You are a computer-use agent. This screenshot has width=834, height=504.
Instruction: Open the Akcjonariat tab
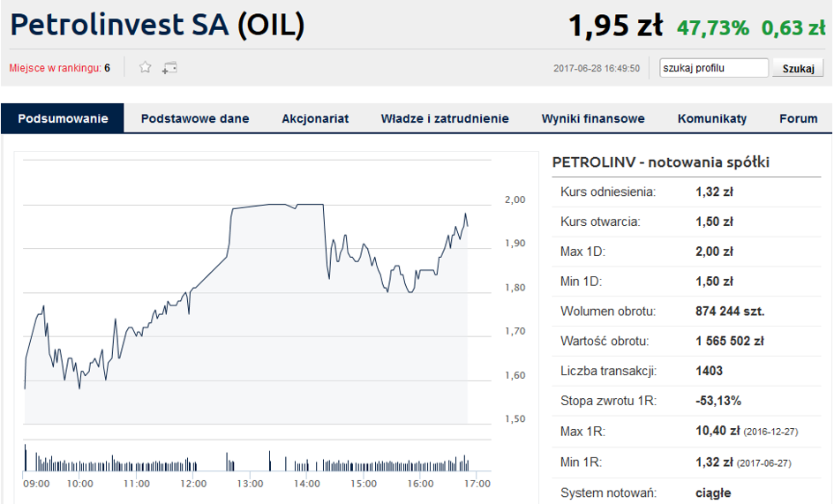click(x=315, y=118)
